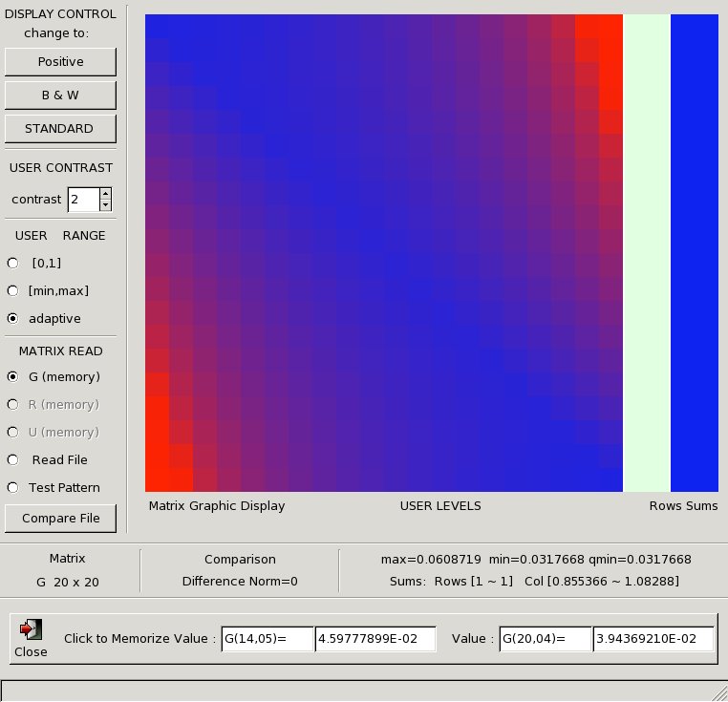This screenshot has height=702, width=728.
Task: Switch display to Positive
Action: point(61,62)
